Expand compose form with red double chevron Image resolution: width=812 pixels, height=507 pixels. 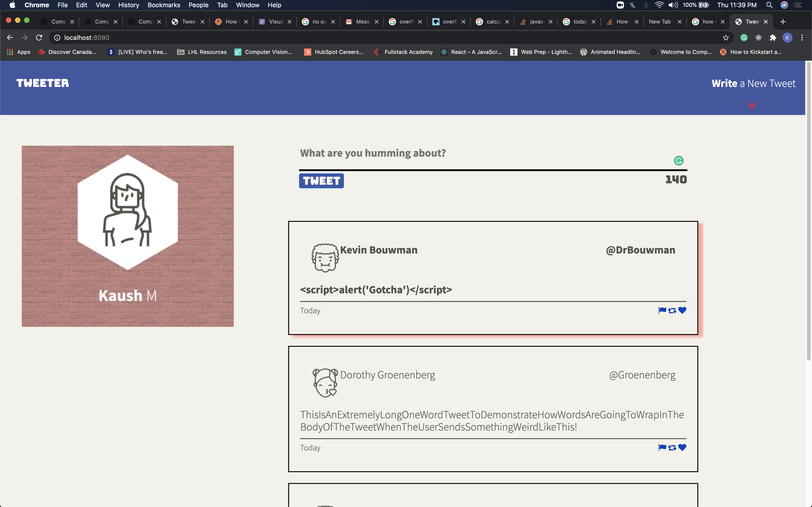[752, 106]
